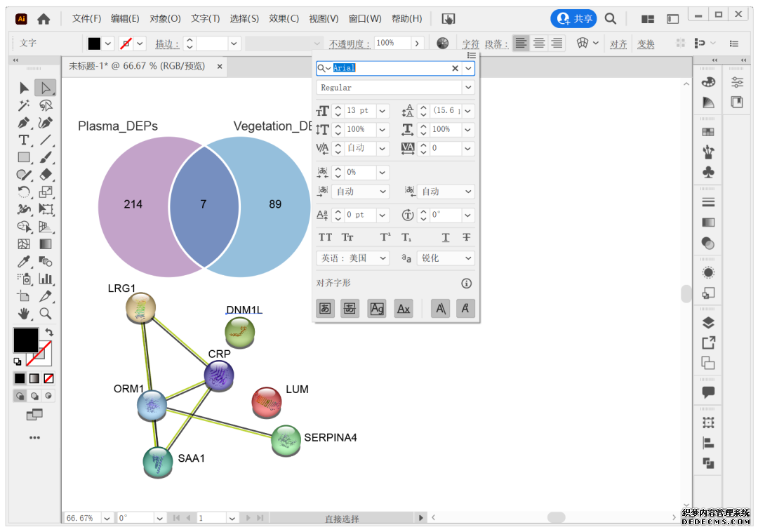Screen dimensions: 758x532
Task: Click the 共享 share button
Action: [x=573, y=19]
